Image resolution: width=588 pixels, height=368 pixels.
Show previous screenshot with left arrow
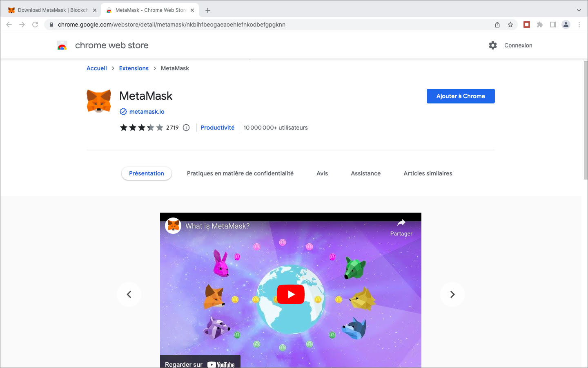(x=129, y=294)
